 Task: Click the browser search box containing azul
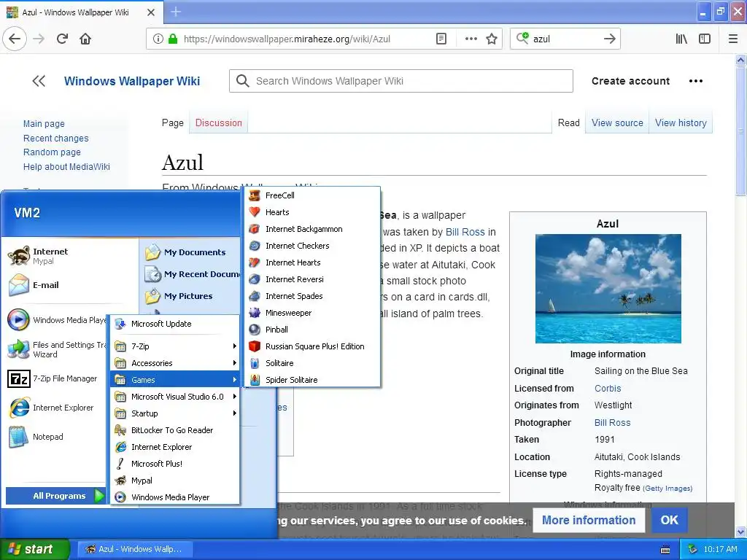[565, 39]
